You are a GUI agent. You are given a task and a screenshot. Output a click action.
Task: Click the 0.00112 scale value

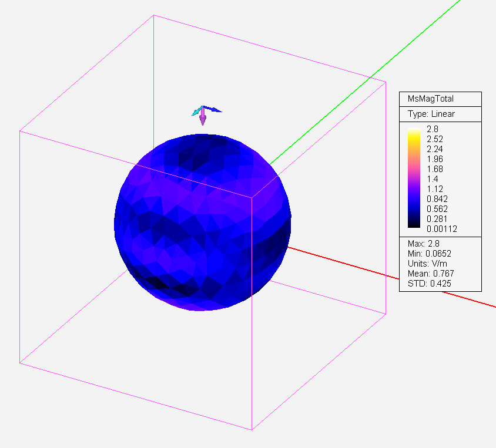(442, 229)
